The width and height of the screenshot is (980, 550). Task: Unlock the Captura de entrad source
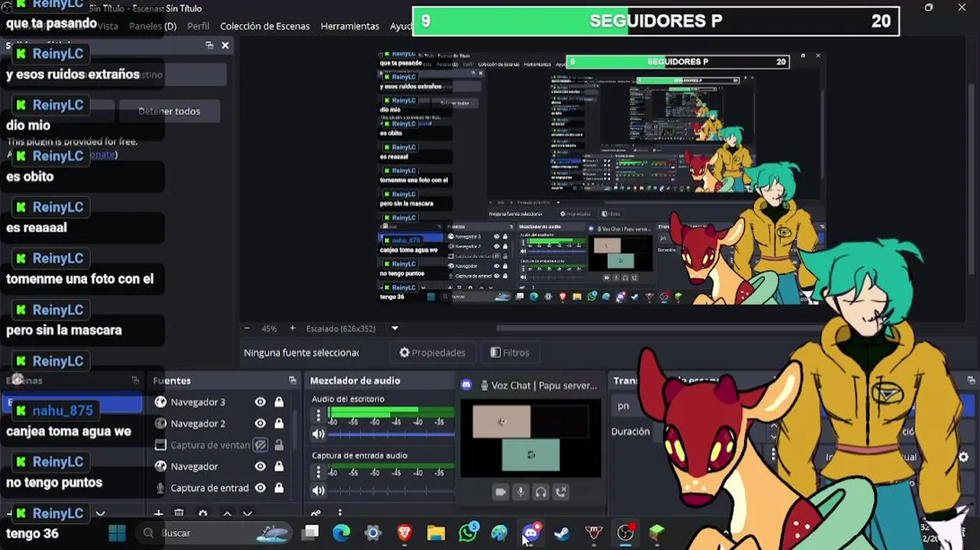click(279, 487)
